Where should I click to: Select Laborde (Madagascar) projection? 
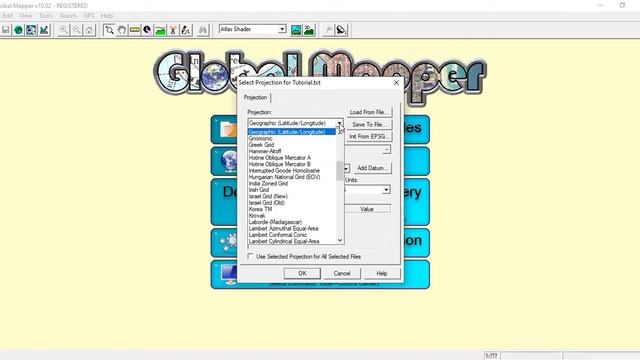pyautogui.click(x=292, y=222)
